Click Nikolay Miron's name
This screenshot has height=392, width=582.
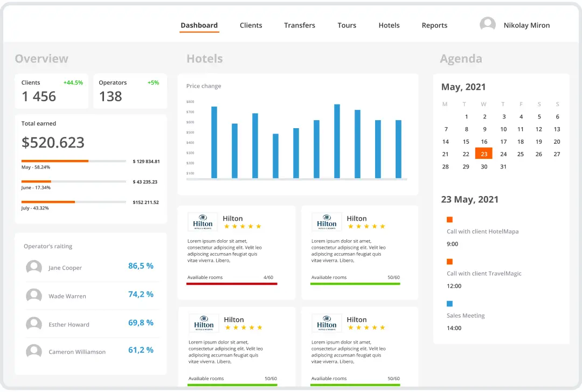pyautogui.click(x=526, y=25)
